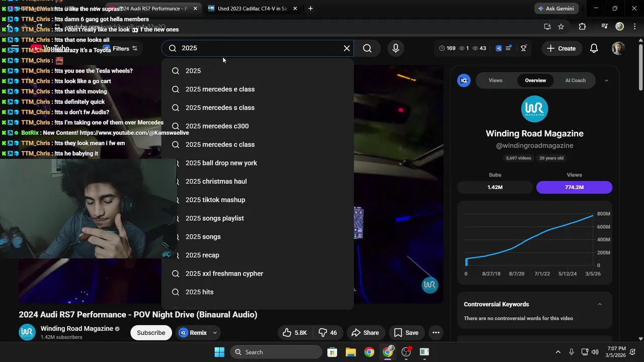Select suggestion '2025 mercedes e class'

(x=258, y=89)
